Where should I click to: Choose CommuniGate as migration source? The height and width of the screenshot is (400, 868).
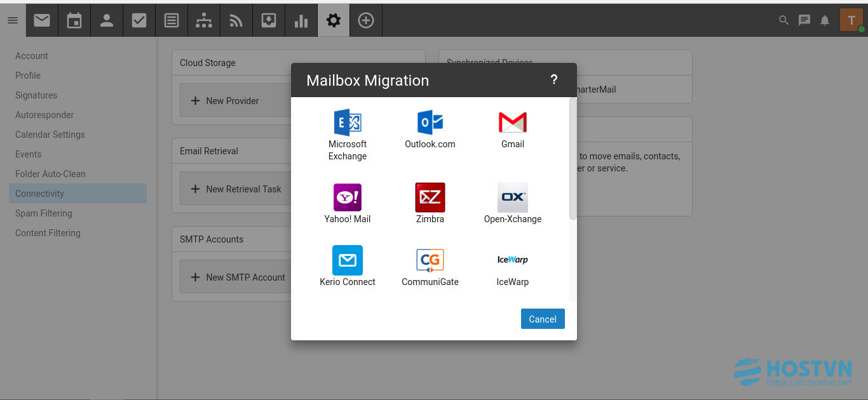click(x=430, y=266)
